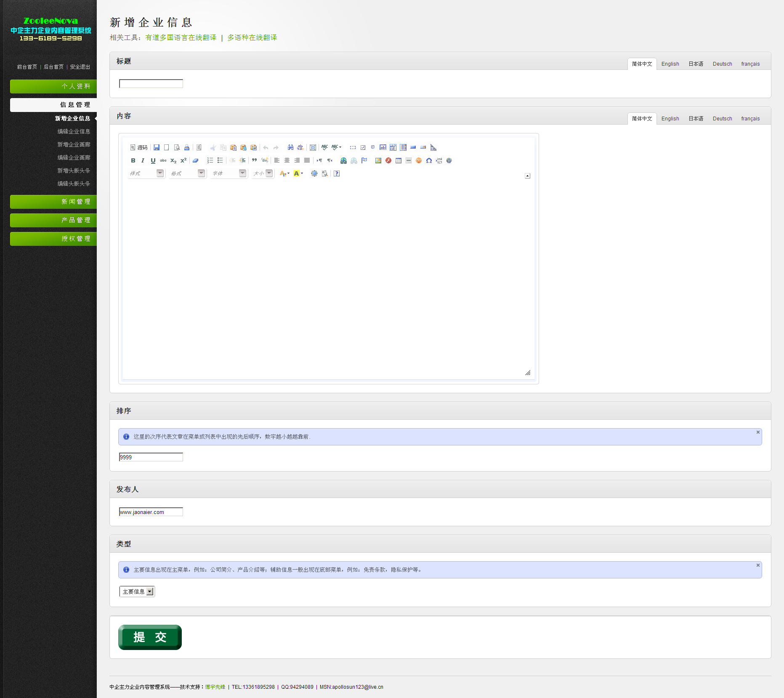Click the Special Character omega icon

click(429, 160)
